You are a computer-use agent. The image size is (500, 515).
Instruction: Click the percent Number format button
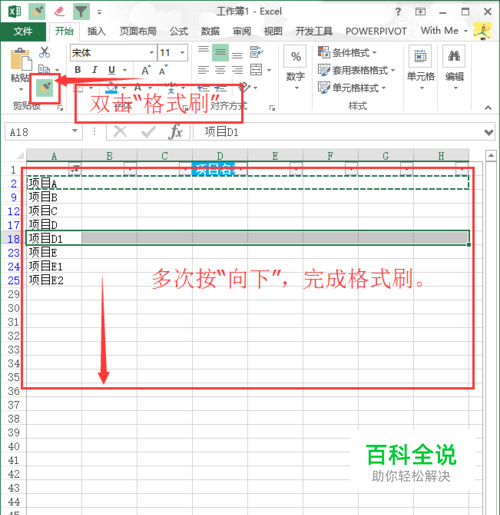(295, 56)
